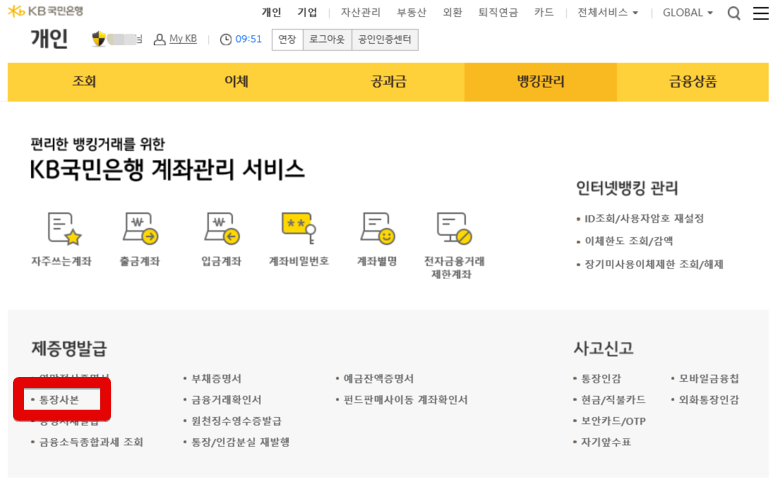Open the search magnifier icon
This screenshot has width=773, height=482.
coord(734,13)
